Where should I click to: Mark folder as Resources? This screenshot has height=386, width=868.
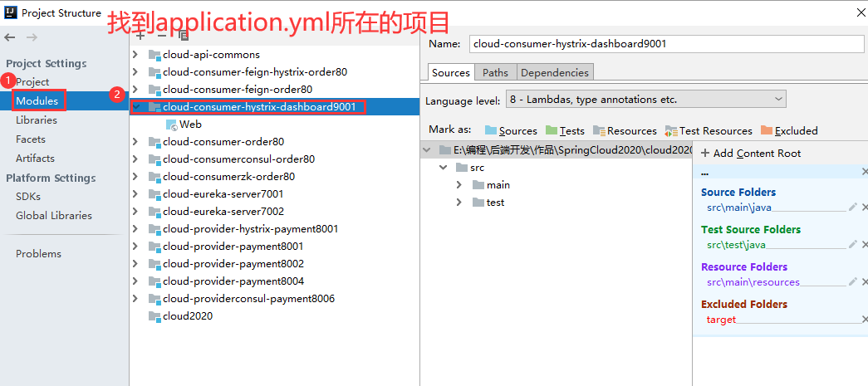click(625, 130)
